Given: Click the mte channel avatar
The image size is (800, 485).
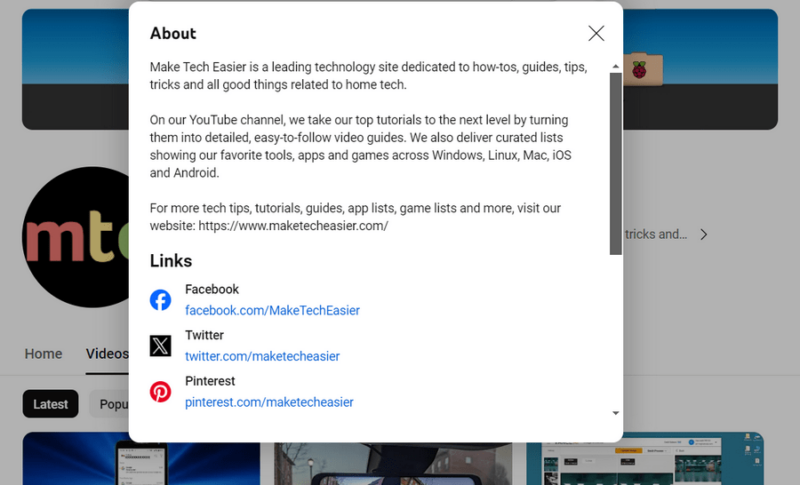Looking at the screenshot, I should [76, 237].
